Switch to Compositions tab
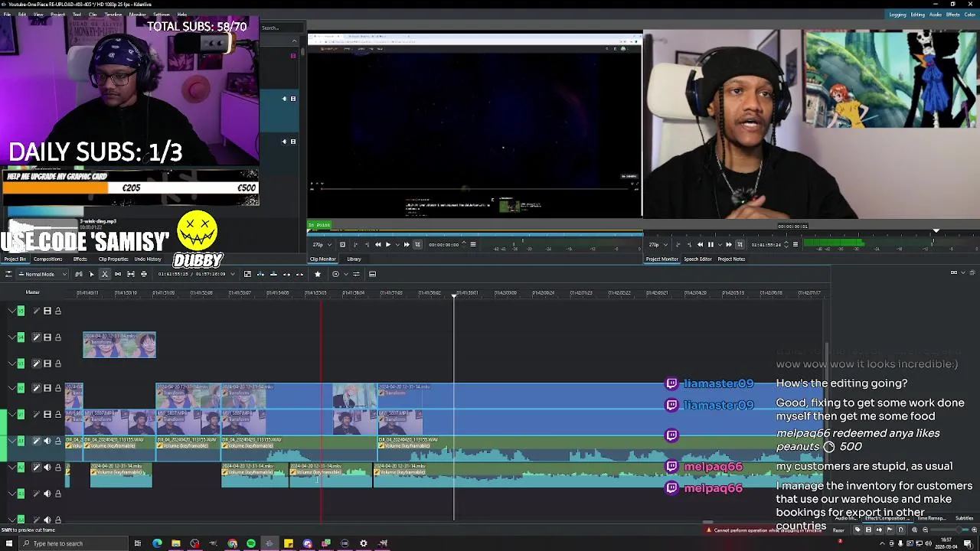Viewport: 980px width, 551px height. pos(47,259)
